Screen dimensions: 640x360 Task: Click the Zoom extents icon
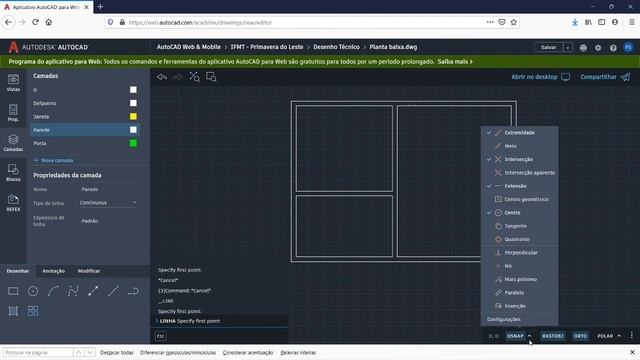(195, 77)
